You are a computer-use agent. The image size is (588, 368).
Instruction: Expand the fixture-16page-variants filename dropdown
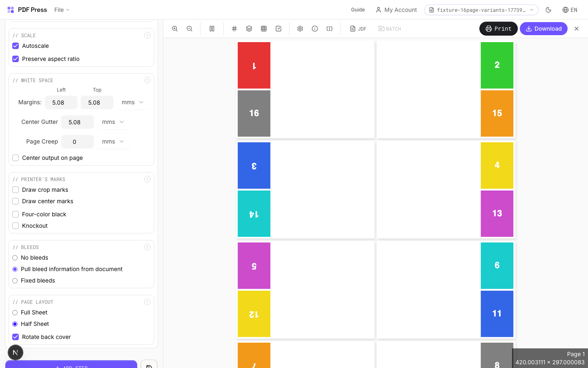click(x=481, y=10)
